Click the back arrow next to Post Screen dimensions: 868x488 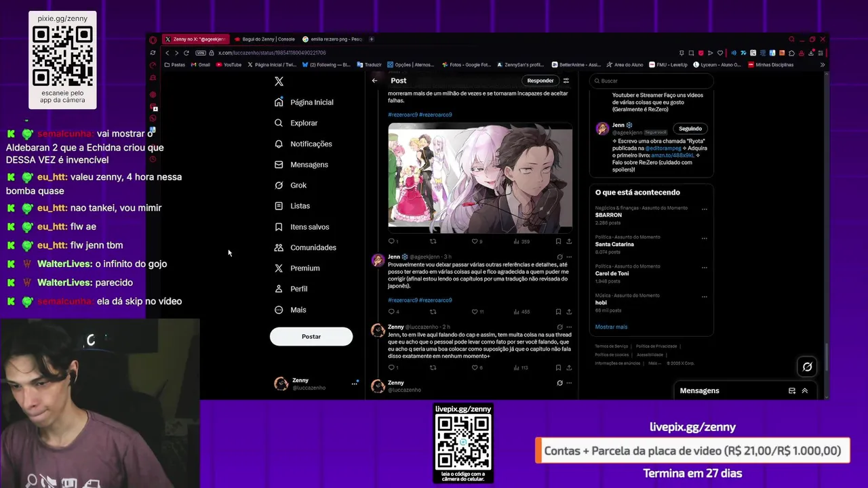[x=374, y=81]
